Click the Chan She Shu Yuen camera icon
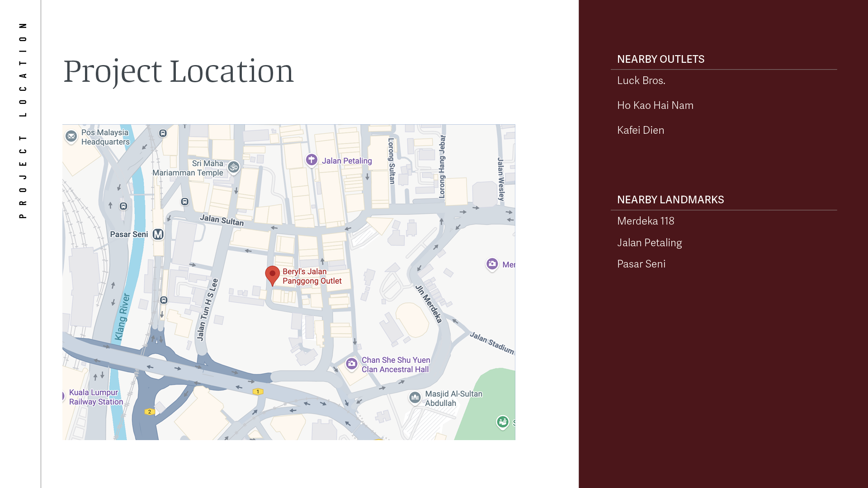 tap(352, 364)
